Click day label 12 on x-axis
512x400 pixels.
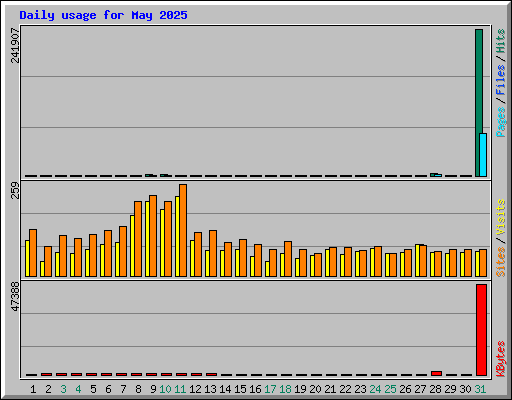(x=195, y=389)
